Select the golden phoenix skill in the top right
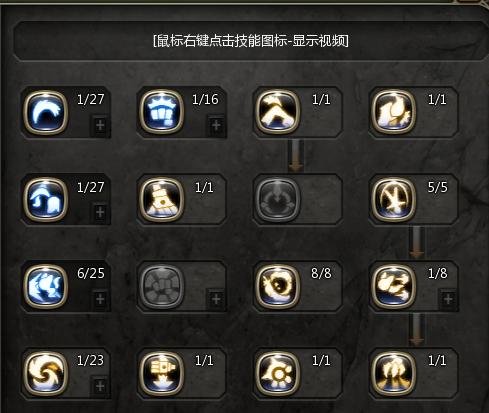This screenshot has height=413, width=489. click(393, 112)
